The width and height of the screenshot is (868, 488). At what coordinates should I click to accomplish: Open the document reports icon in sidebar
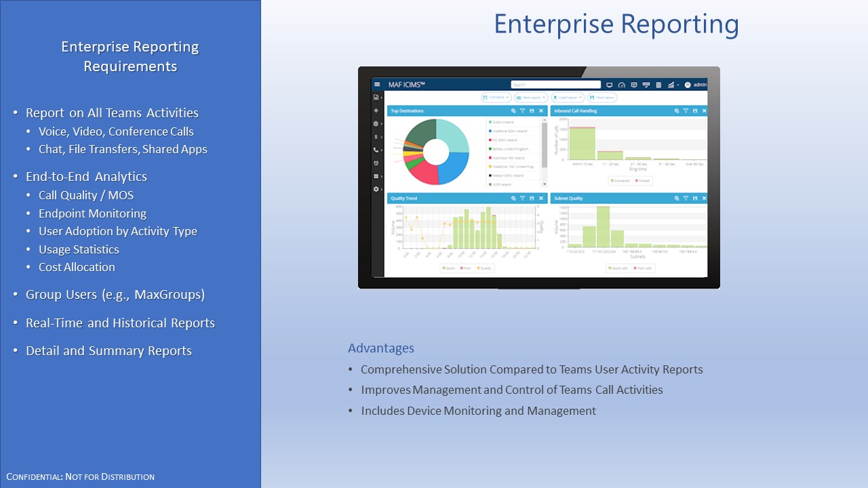[x=376, y=97]
